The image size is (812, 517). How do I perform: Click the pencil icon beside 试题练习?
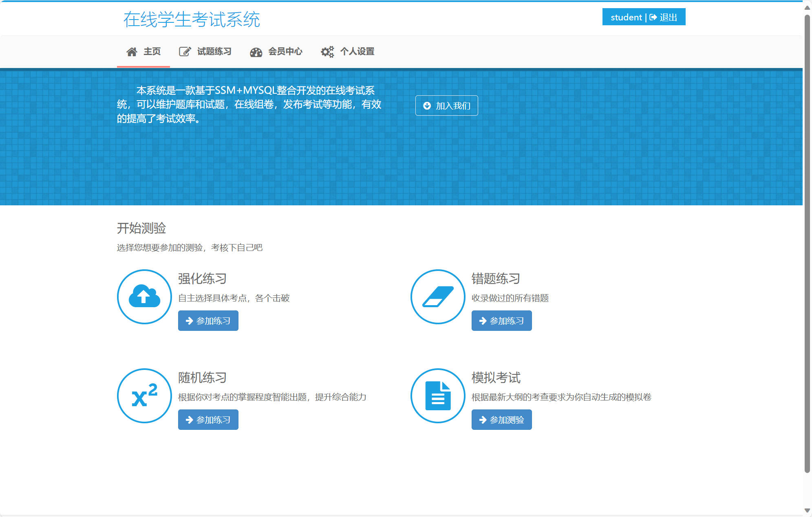(184, 51)
